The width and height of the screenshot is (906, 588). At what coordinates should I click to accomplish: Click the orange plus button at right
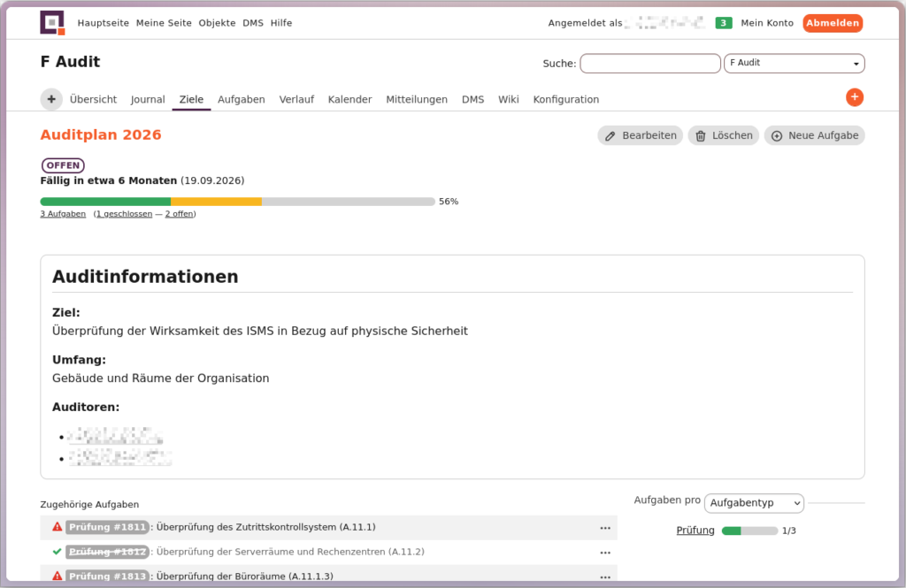click(854, 97)
